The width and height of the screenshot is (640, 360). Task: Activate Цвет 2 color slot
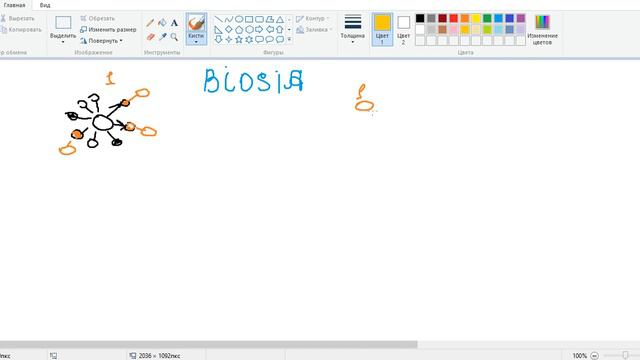point(403,29)
